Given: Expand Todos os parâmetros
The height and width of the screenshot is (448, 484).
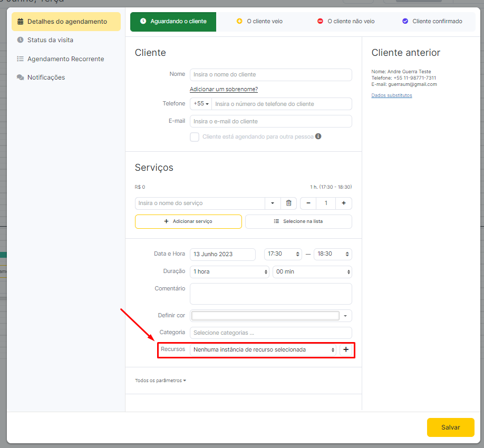Looking at the screenshot, I should click(160, 381).
